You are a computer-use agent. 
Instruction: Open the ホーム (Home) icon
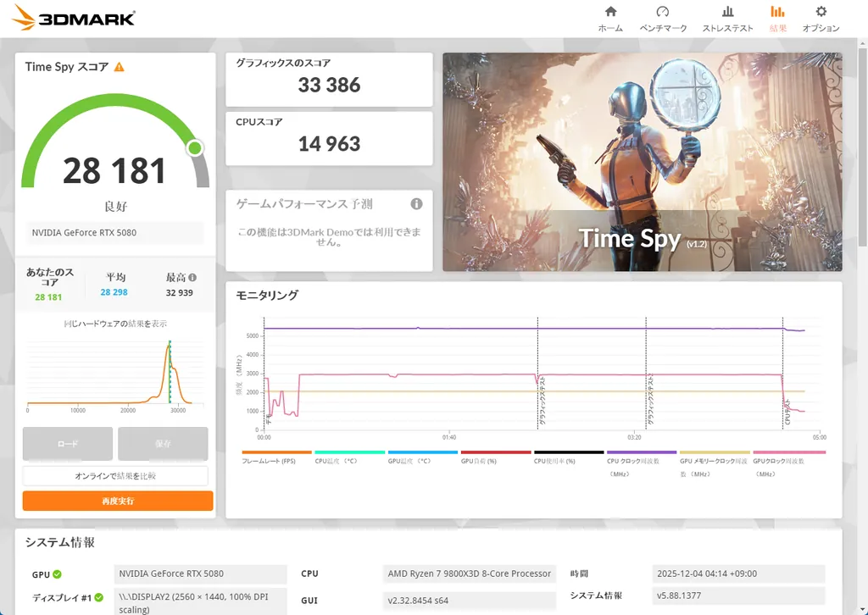611,17
